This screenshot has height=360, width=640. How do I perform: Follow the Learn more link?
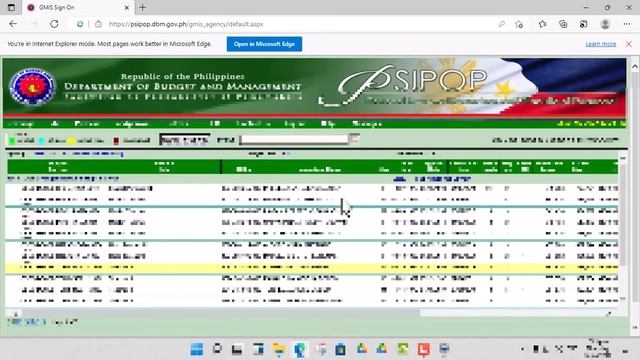[600, 44]
